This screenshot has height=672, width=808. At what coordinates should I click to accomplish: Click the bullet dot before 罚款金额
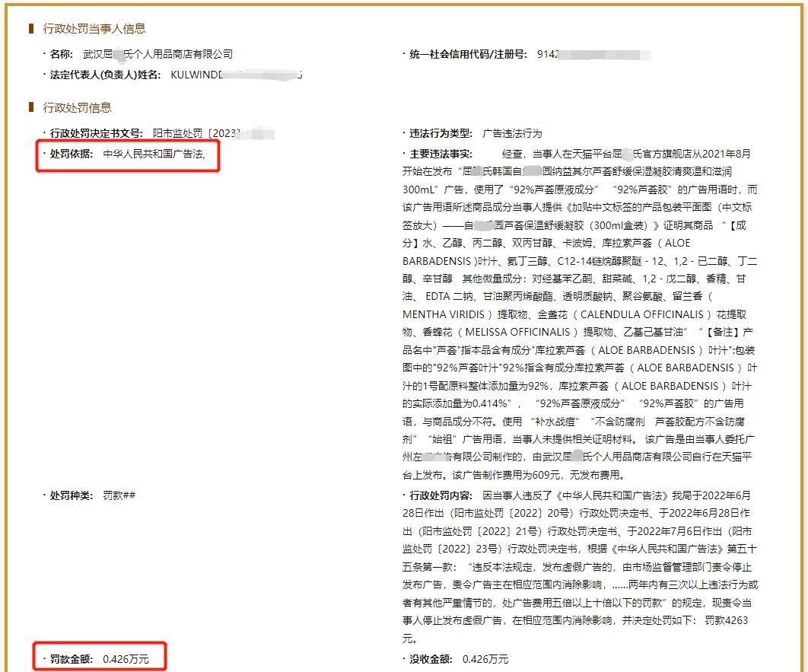click(45, 660)
